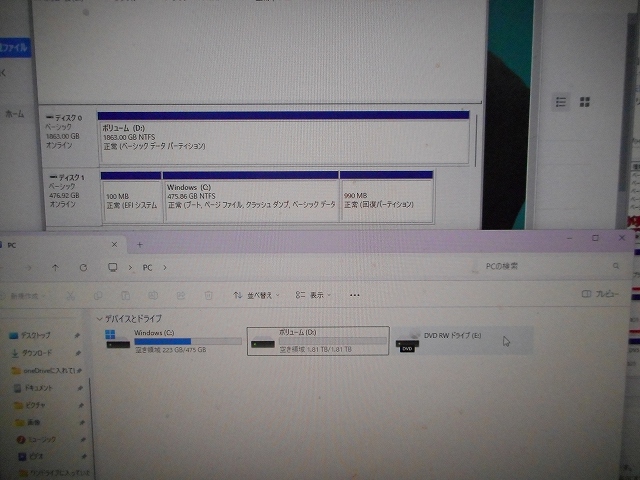
Task: Open デスクトップ in the sidebar
Action: pos(36,335)
